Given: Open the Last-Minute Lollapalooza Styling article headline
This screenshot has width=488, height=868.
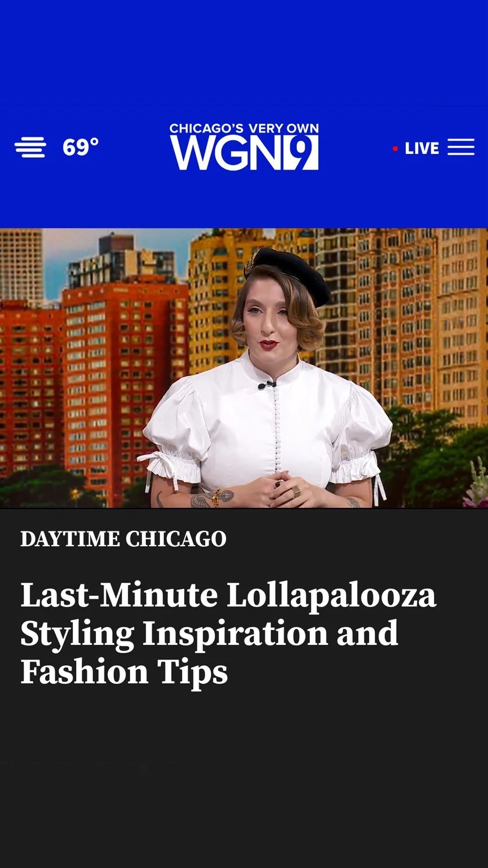Looking at the screenshot, I should [228, 634].
